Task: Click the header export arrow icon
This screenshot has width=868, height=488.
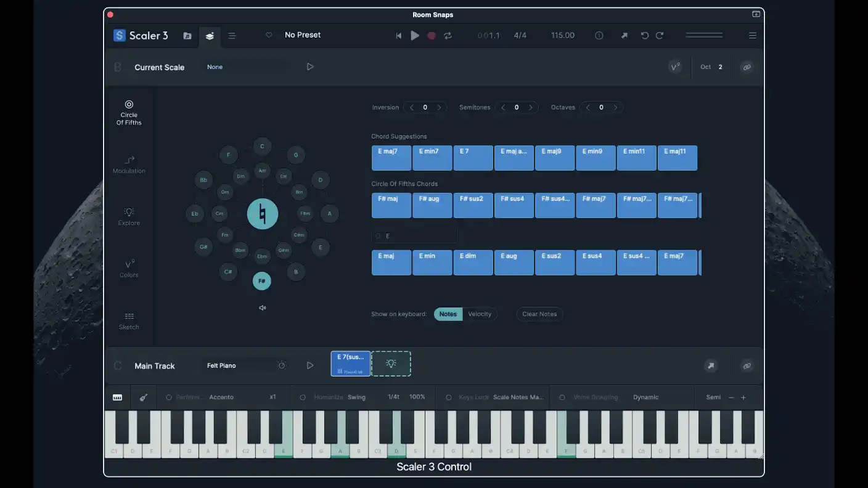Action: [624, 36]
